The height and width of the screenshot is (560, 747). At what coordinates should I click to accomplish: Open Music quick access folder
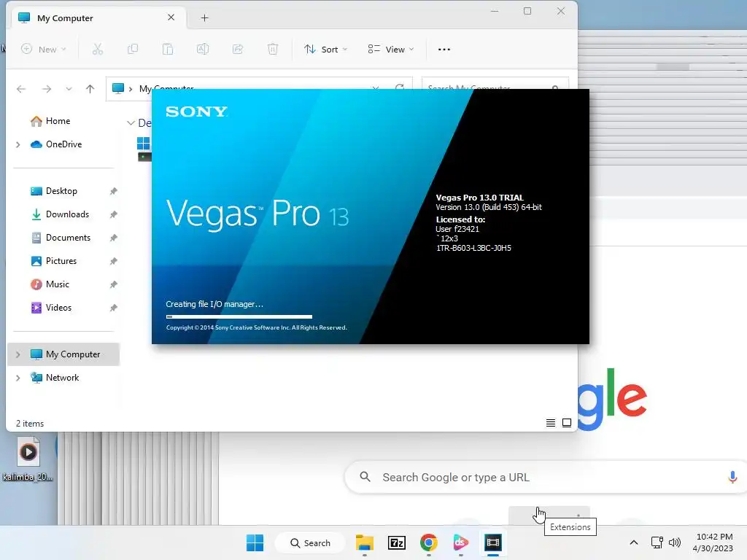57,284
